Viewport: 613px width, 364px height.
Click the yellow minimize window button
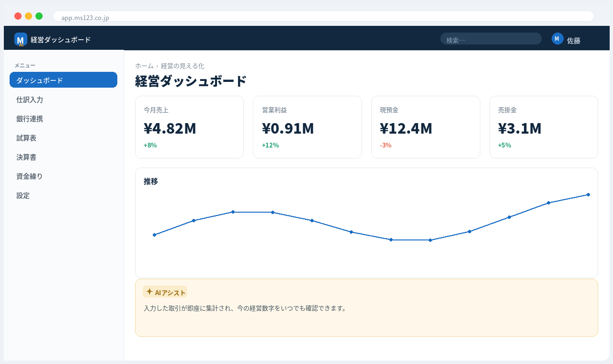pyautogui.click(x=28, y=16)
